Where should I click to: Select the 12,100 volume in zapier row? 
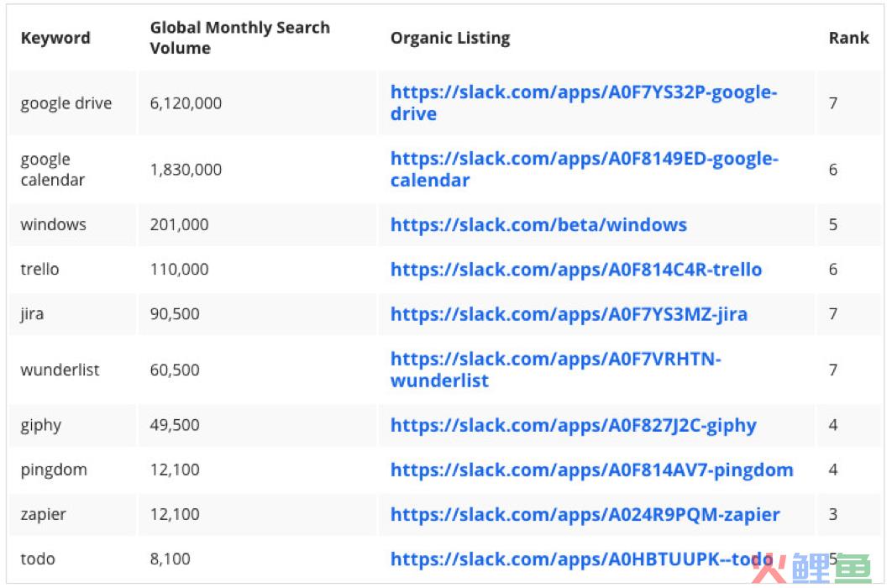175,514
